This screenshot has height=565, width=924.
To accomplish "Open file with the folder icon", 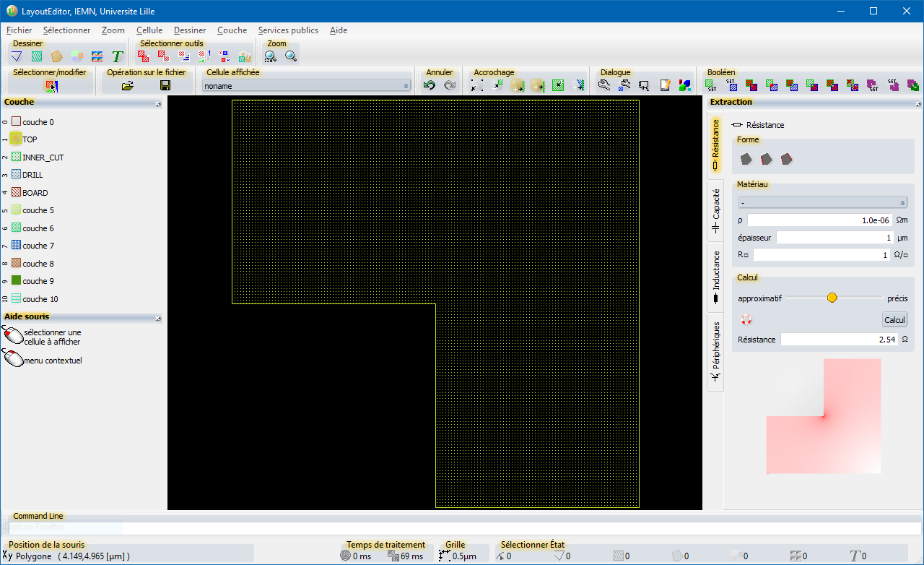I will tap(128, 85).
